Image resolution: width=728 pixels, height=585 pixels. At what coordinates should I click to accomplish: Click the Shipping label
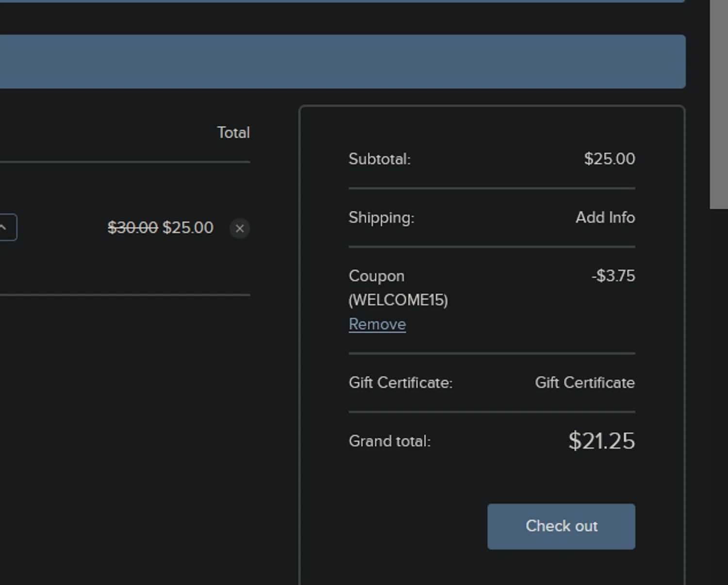pos(381,217)
